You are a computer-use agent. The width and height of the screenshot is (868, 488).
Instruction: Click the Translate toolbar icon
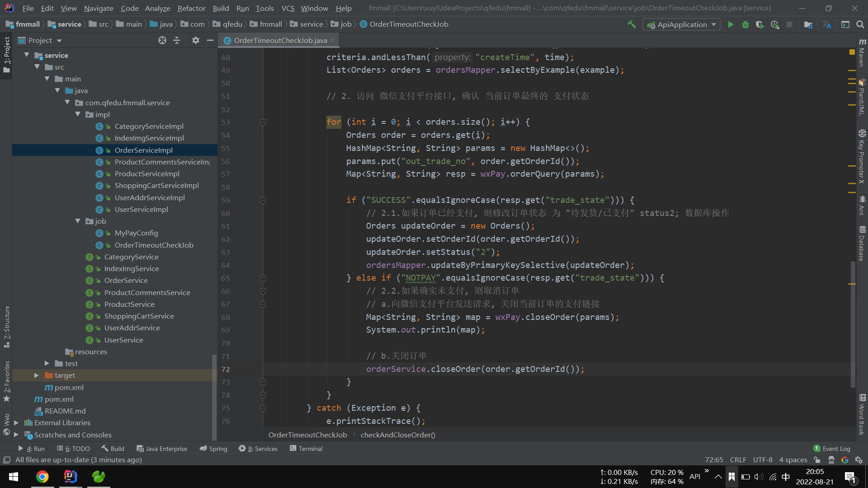click(827, 24)
